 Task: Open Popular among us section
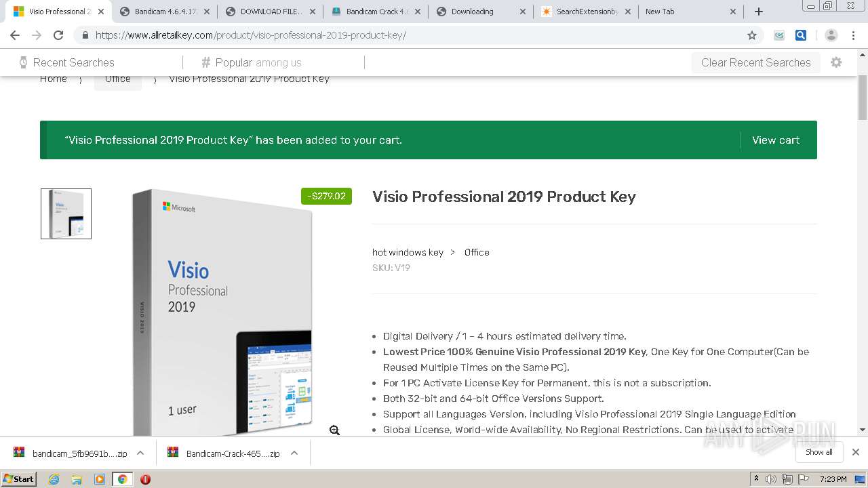(x=252, y=62)
